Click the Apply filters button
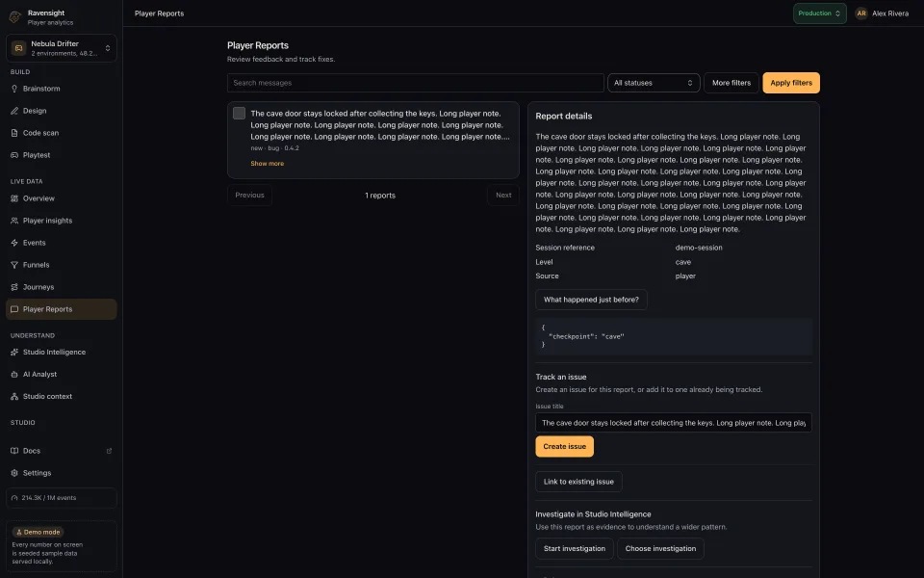Viewport: 924px width, 578px height. (x=791, y=83)
